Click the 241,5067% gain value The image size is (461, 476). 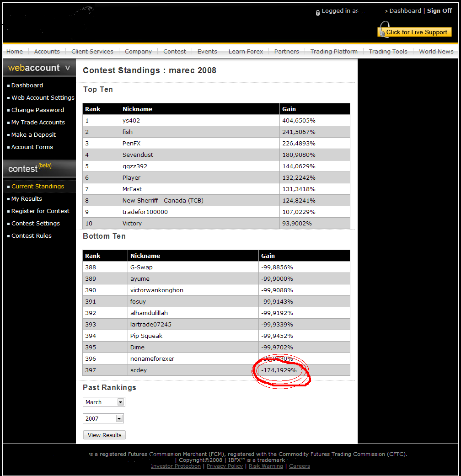[299, 132]
